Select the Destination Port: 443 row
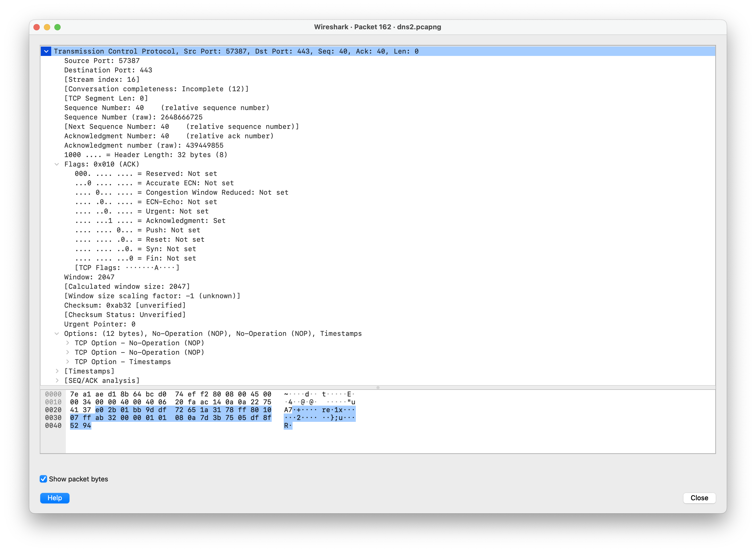The height and width of the screenshot is (552, 756). click(378, 70)
